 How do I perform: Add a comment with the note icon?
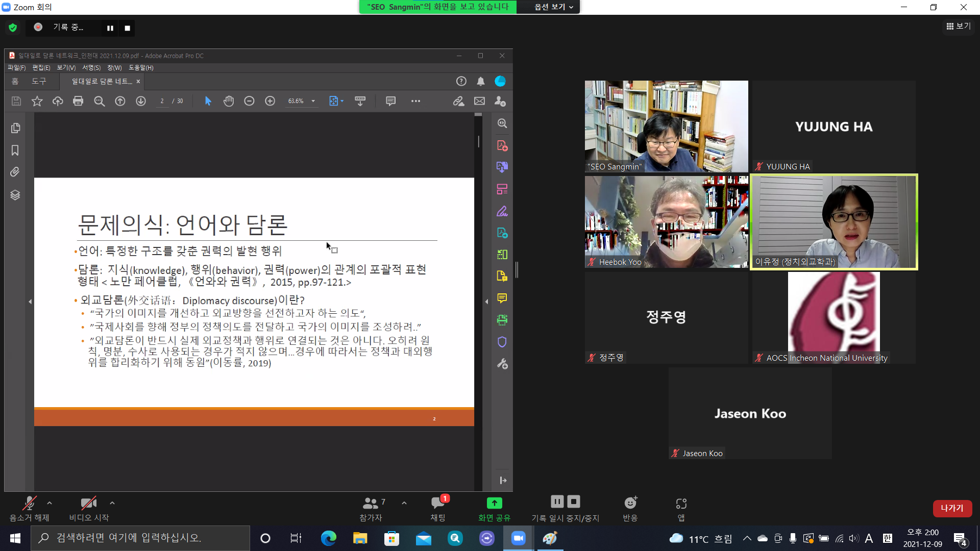pyautogui.click(x=390, y=101)
